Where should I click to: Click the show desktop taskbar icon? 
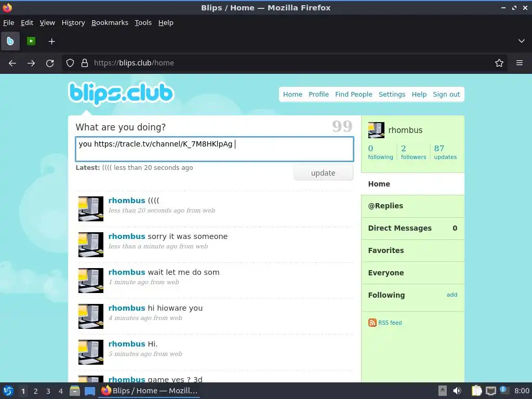tap(90, 391)
